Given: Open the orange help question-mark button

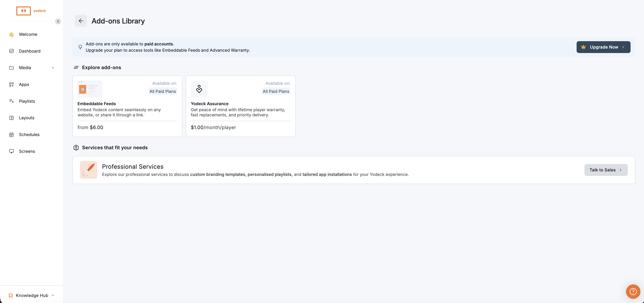Looking at the screenshot, I should click(633, 291).
